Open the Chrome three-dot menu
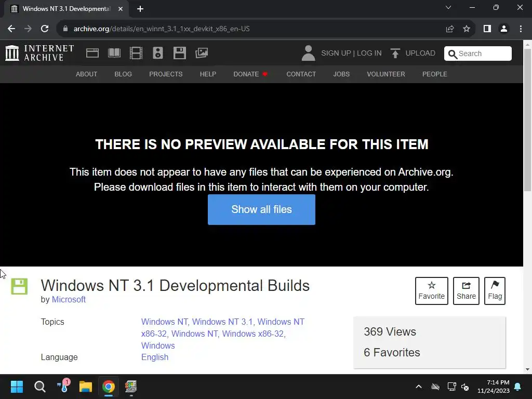 521,29
